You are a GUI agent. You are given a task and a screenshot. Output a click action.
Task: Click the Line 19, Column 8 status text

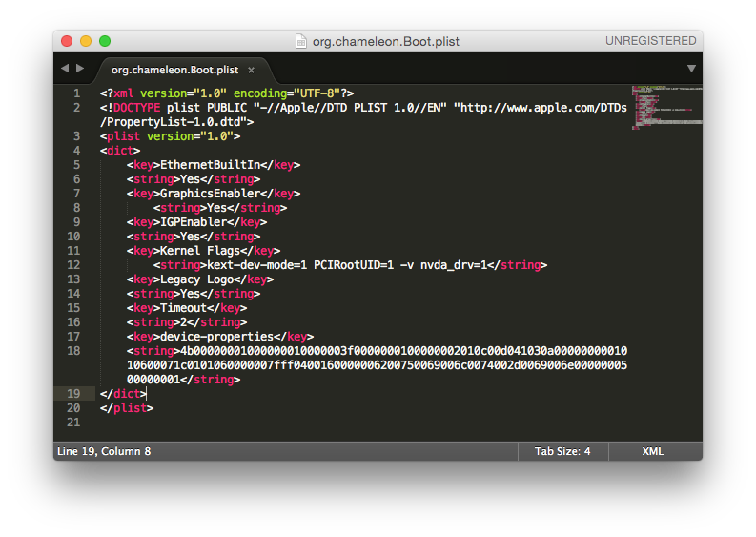point(104,451)
